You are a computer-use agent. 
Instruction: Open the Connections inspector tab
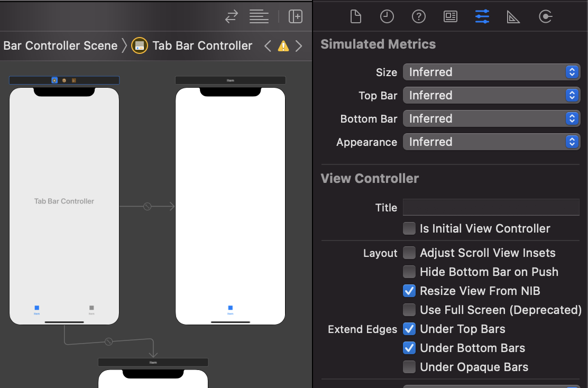tap(545, 16)
